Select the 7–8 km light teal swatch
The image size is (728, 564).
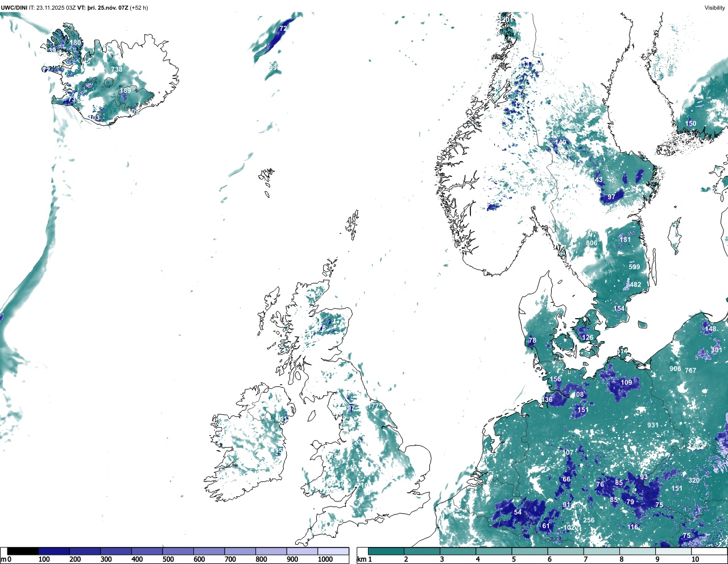click(x=602, y=551)
